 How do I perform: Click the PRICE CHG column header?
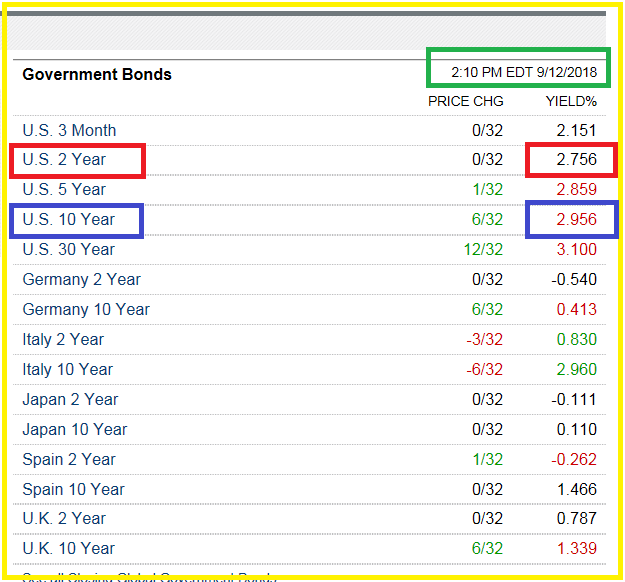[466, 101]
